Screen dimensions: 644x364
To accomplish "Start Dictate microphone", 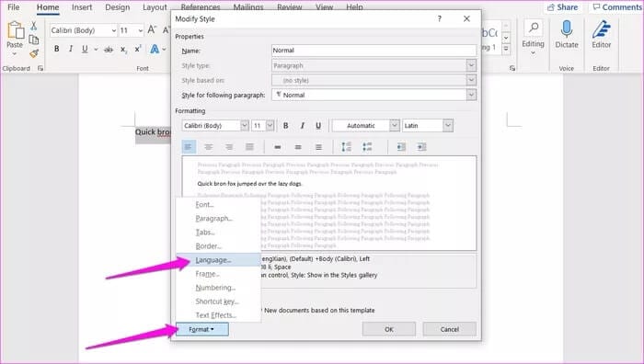I will click(567, 29).
